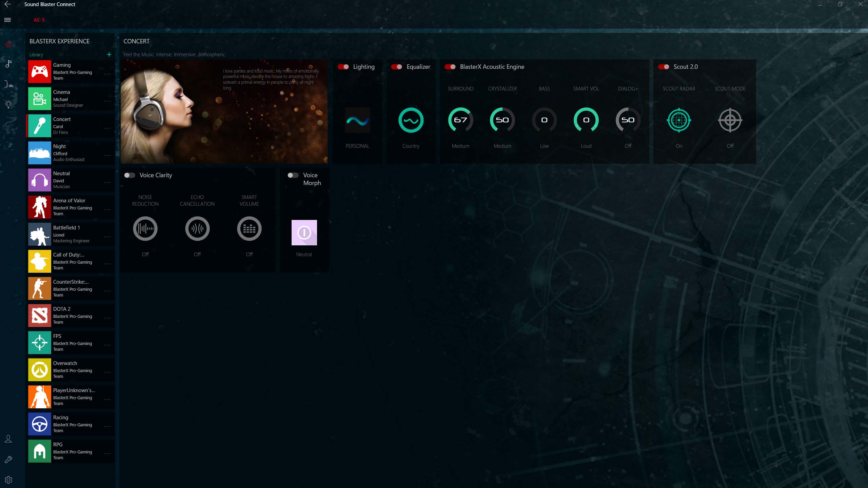Add a new profile with plus icon
Viewport: 868px width, 488px height.
coord(109,54)
